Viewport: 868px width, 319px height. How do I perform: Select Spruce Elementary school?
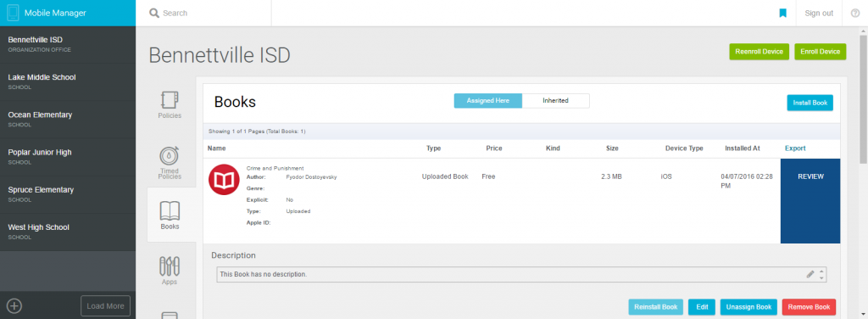click(x=68, y=194)
